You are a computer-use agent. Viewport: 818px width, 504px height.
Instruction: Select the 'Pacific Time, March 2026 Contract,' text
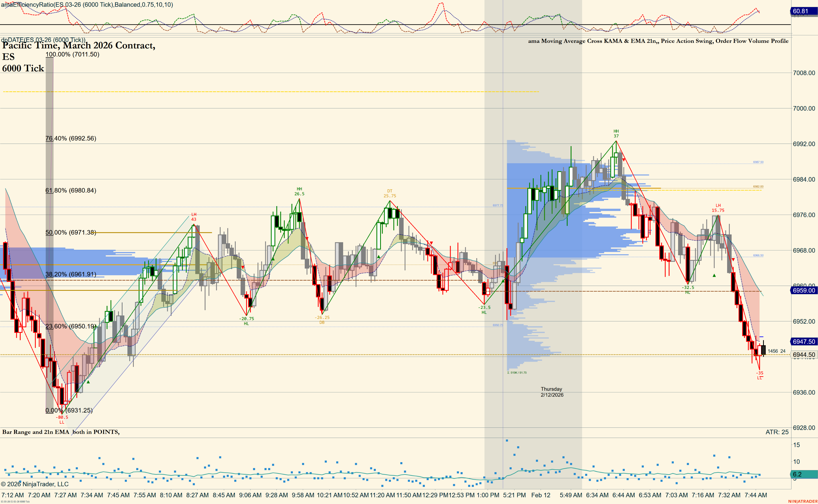79,45
